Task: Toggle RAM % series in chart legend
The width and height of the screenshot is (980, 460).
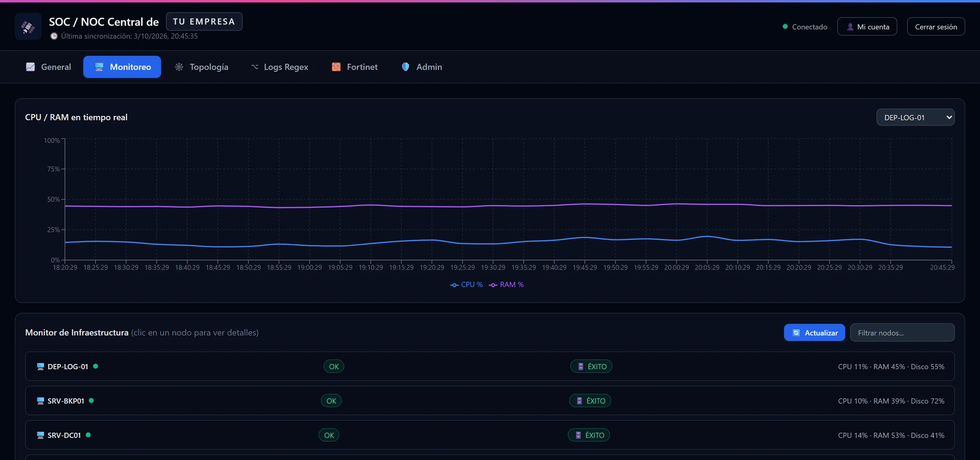Action: tap(506, 285)
